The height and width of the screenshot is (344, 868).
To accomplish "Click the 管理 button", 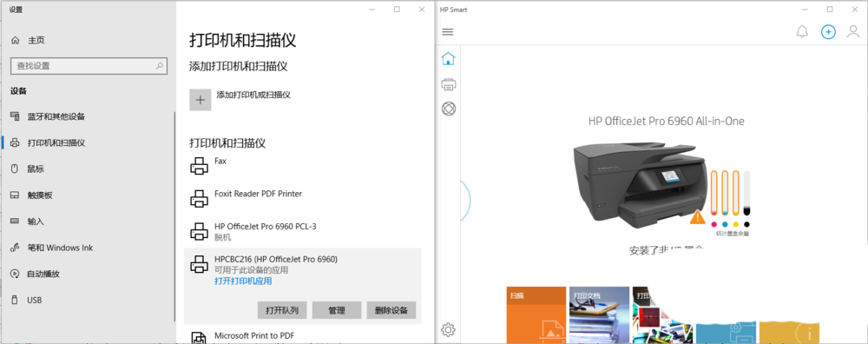I will coord(337,310).
